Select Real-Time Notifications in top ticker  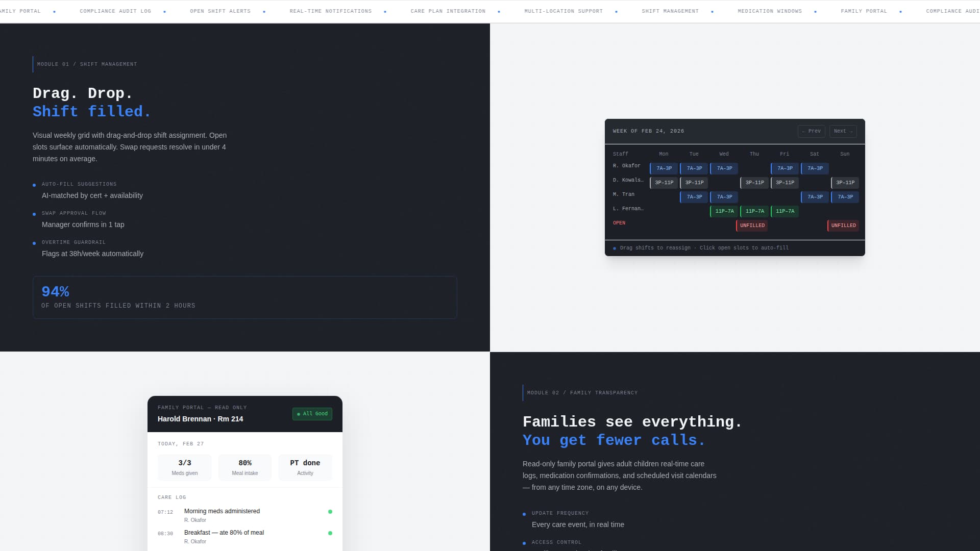(330, 11)
